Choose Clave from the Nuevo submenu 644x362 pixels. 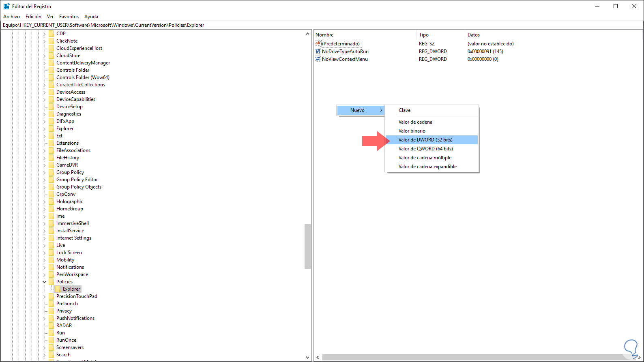pos(432,110)
